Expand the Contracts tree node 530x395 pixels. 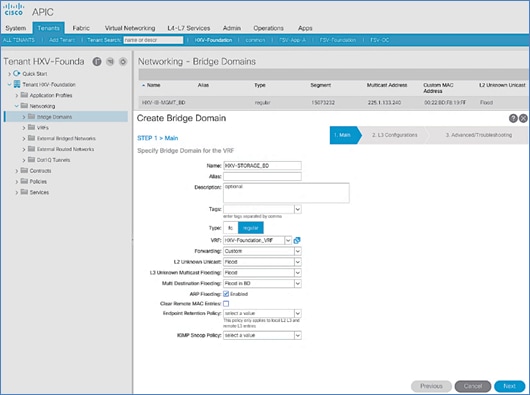click(17, 171)
